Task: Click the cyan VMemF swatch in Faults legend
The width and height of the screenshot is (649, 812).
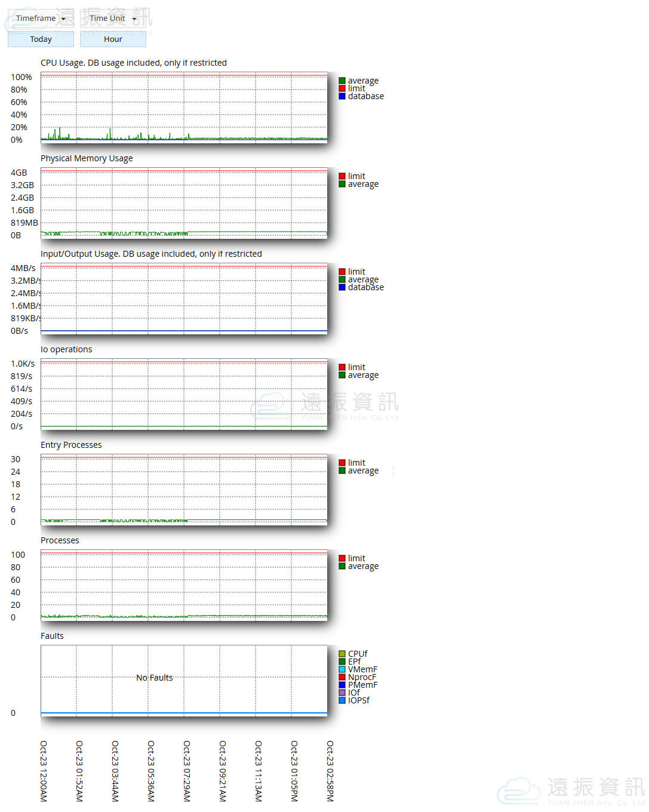Action: pyautogui.click(x=342, y=669)
